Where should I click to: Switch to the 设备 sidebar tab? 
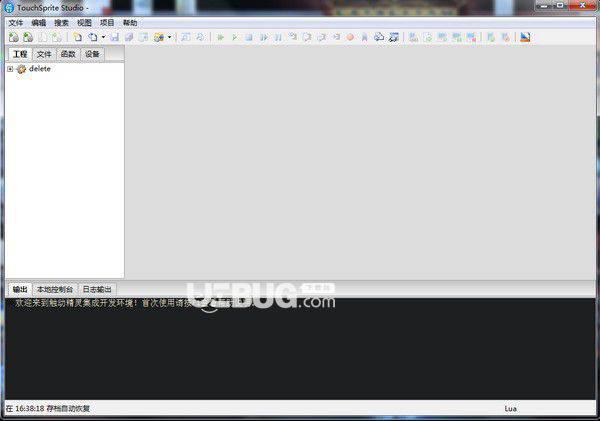point(92,54)
